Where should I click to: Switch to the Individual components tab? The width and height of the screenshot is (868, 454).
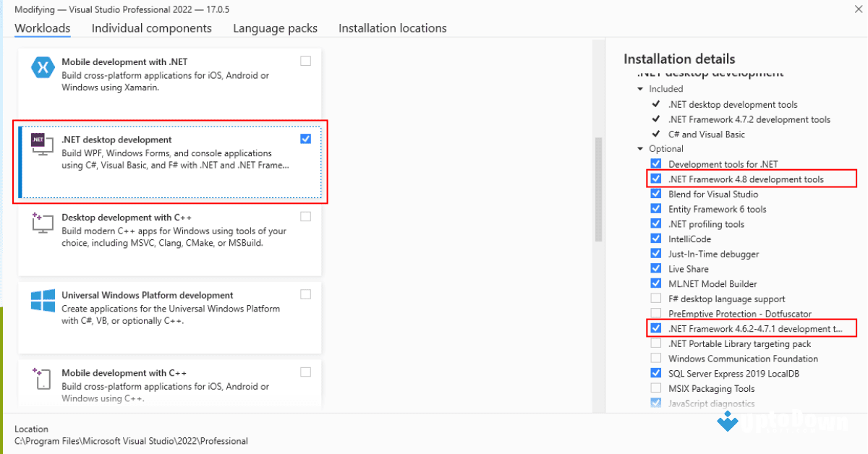point(151,28)
